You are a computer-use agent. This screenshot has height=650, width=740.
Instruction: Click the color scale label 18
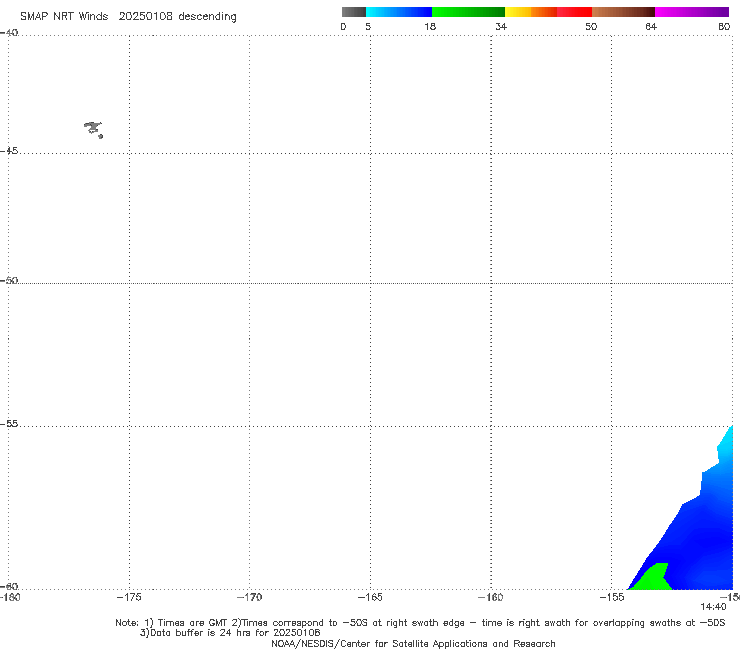tap(430, 27)
